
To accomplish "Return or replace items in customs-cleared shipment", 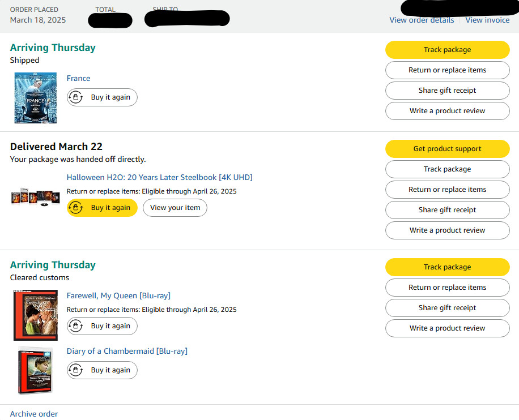I will click(x=447, y=288).
